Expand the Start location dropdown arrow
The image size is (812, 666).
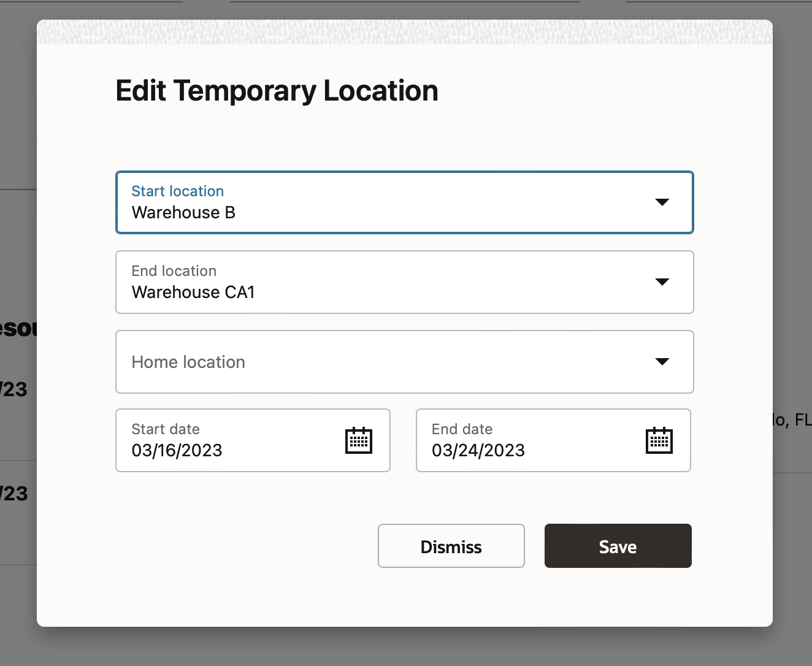(x=662, y=202)
